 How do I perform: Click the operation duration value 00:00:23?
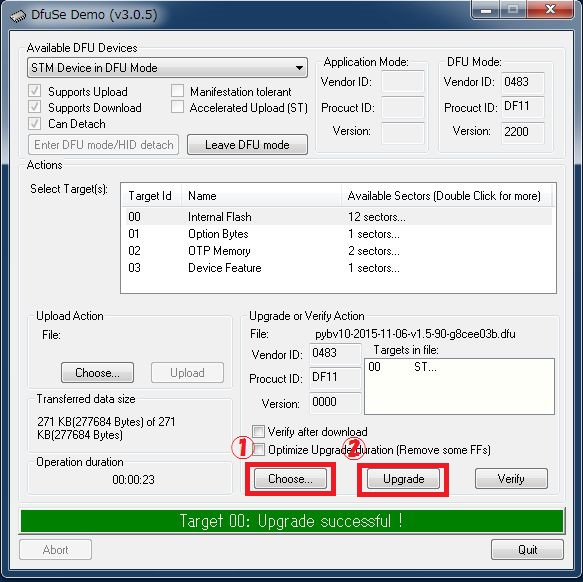coord(133,479)
